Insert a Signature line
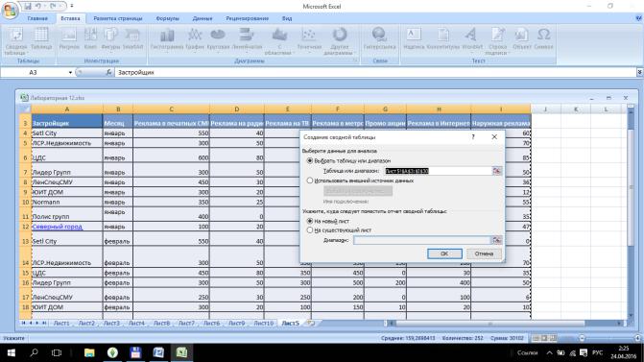Screen dimensions: 644x362 [x=497, y=41]
